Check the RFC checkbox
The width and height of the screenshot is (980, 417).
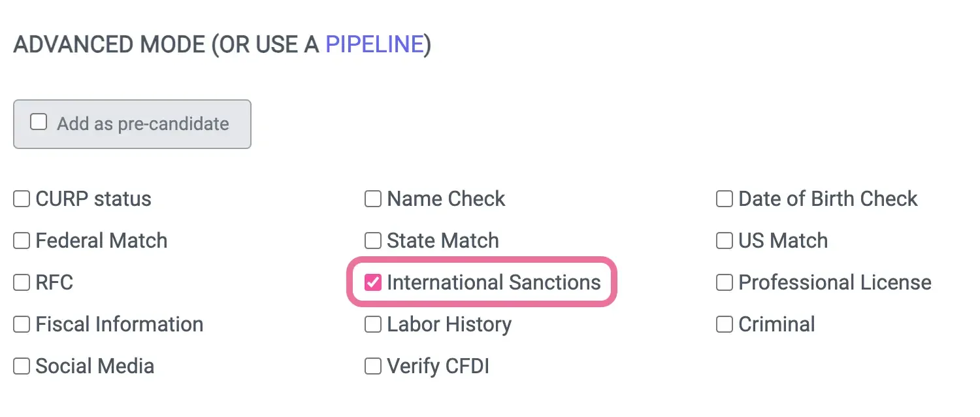(22, 282)
